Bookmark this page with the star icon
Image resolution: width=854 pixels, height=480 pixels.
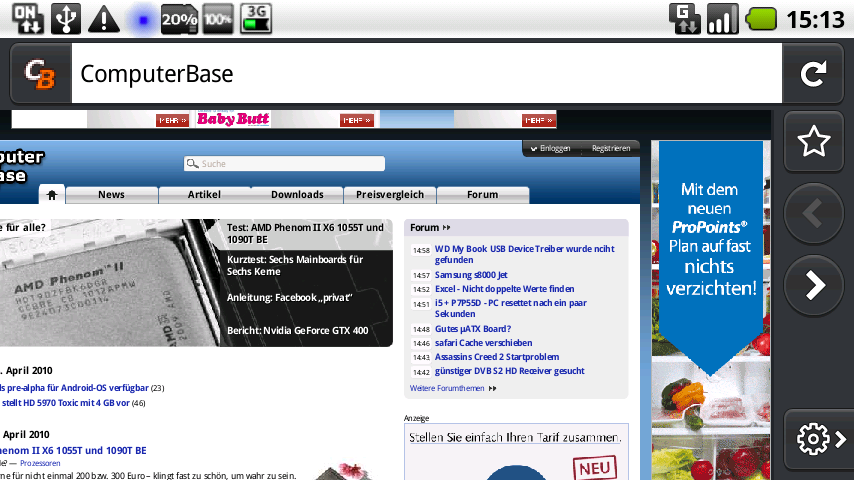coord(814,141)
